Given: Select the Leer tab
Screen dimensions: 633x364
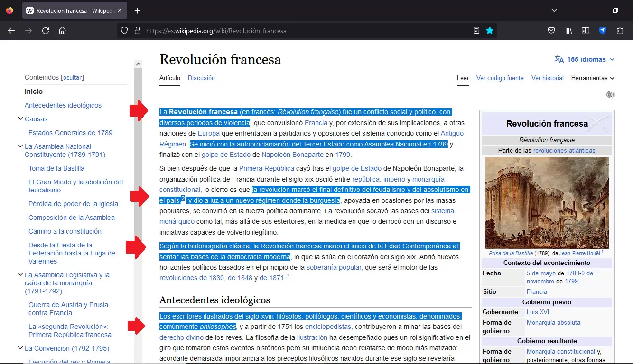Looking at the screenshot, I should pos(463,78).
